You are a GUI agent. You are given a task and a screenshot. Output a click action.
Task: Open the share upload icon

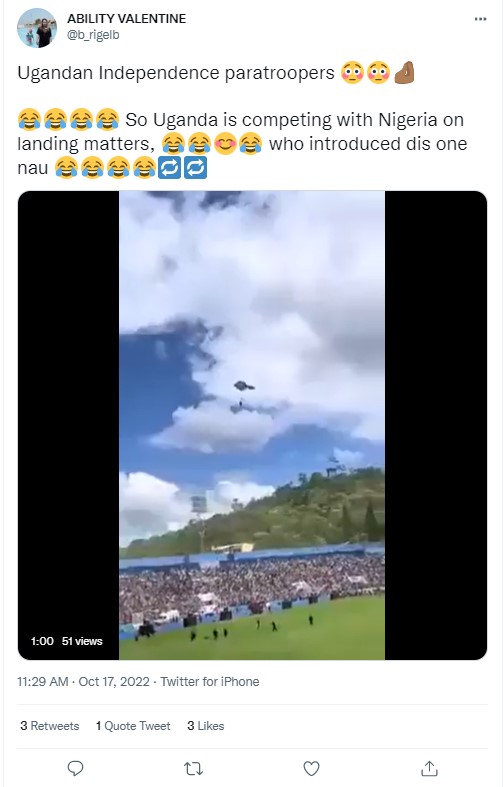tap(429, 768)
